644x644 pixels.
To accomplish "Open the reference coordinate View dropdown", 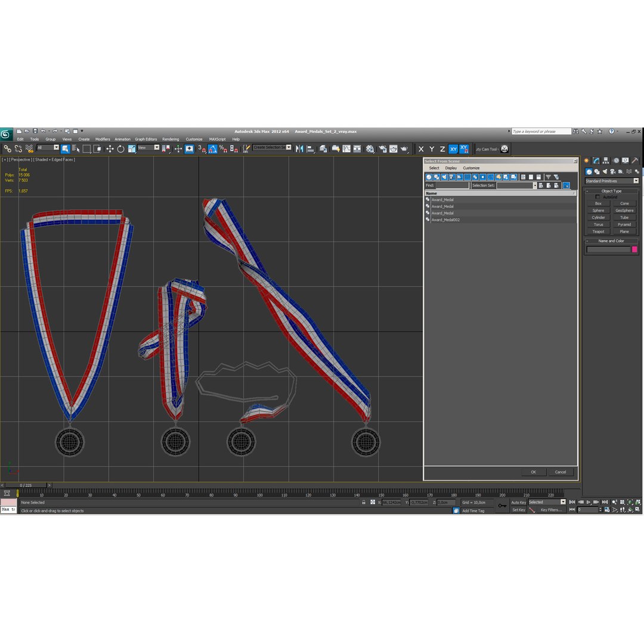I will click(x=148, y=147).
